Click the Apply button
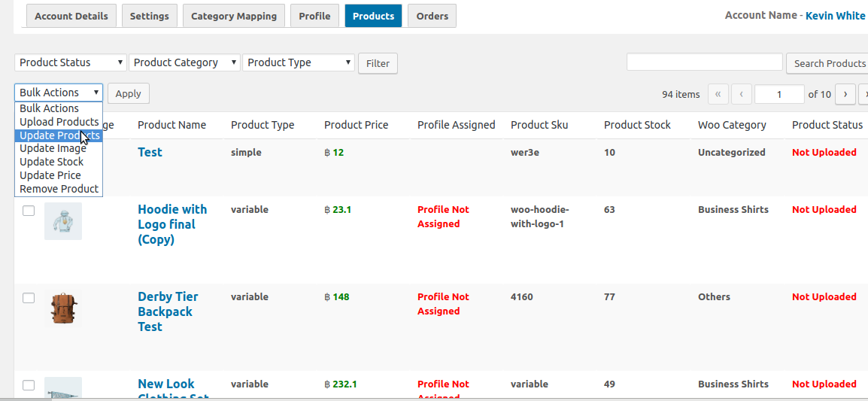Image resolution: width=868 pixels, height=401 pixels. 129,93
